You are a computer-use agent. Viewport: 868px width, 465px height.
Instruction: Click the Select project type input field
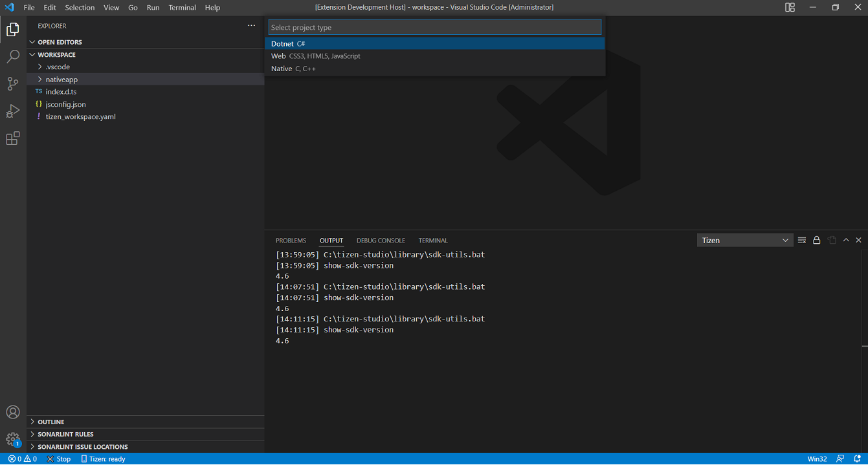click(x=434, y=28)
